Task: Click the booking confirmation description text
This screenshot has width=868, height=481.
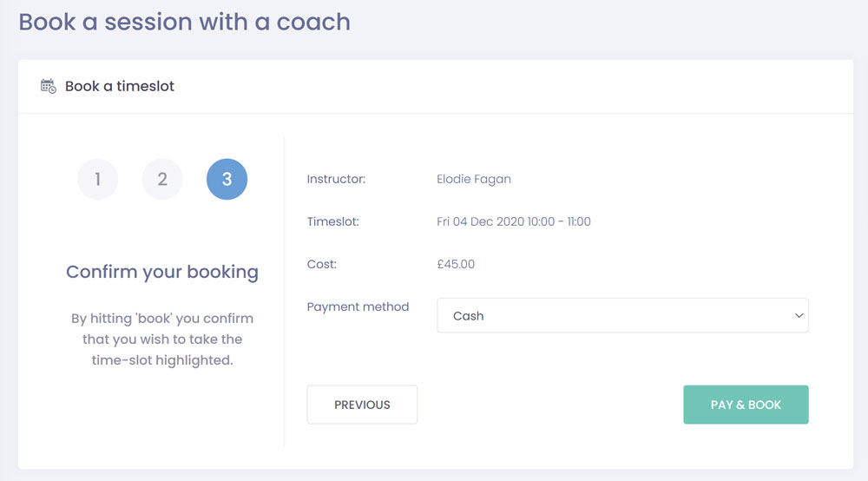Action: click(x=162, y=339)
